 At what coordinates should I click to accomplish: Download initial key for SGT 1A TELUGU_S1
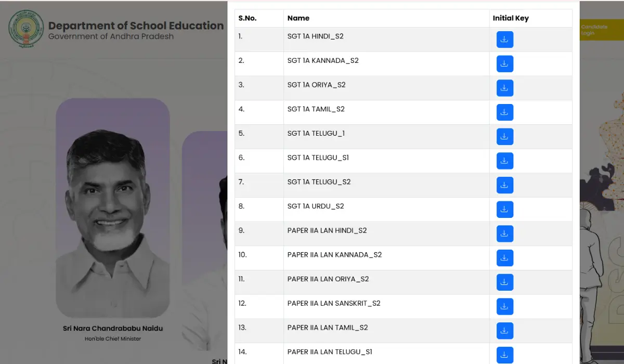pos(505,161)
